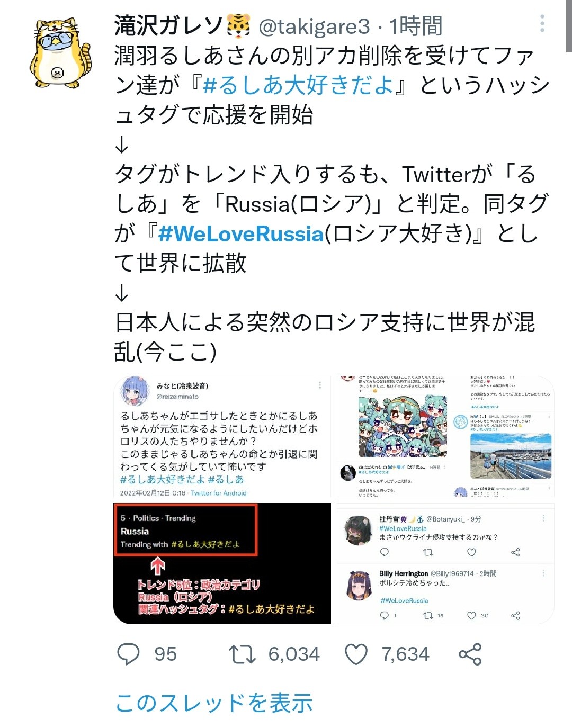Like the tweet with heart icon

[356, 654]
